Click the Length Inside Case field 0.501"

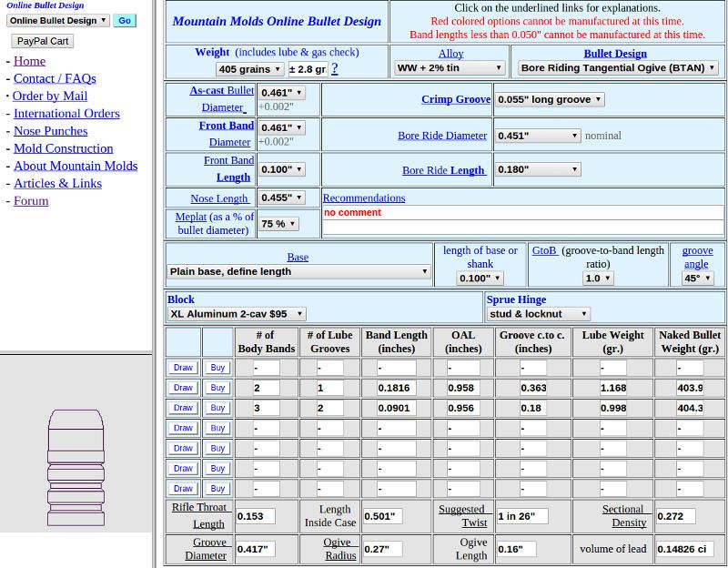point(382,516)
